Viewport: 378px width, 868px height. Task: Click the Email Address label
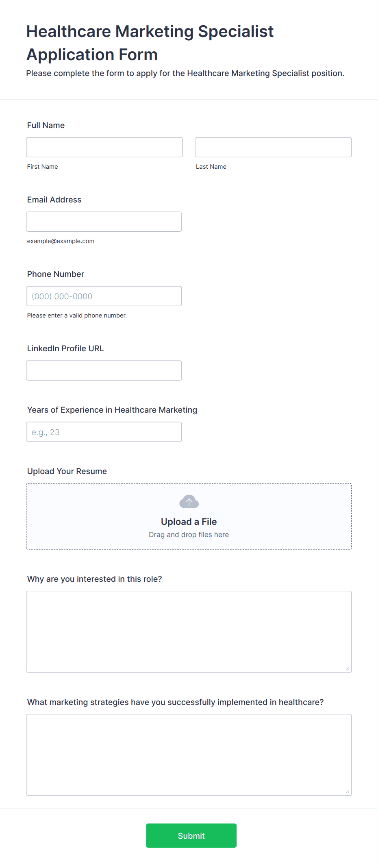point(54,200)
